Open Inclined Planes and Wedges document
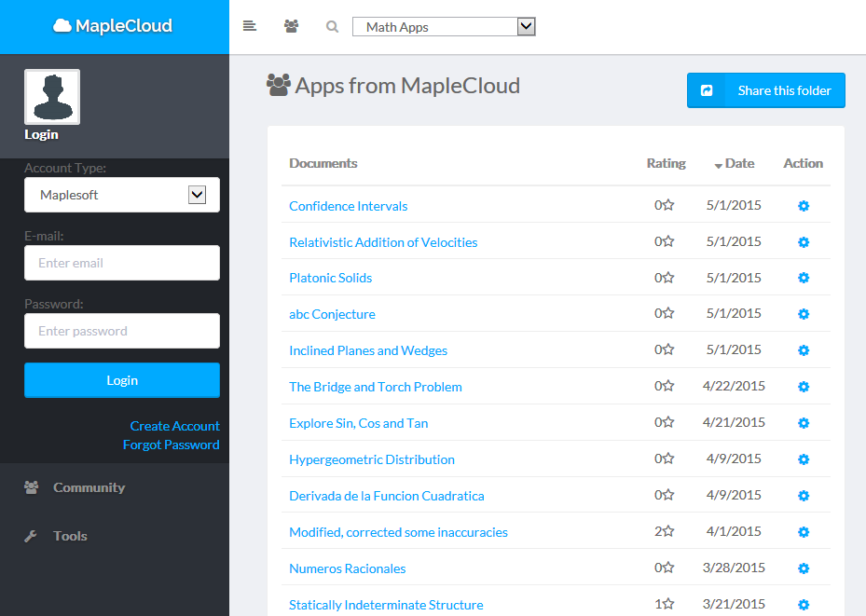Viewport: 866px width, 616px height. [x=368, y=350]
